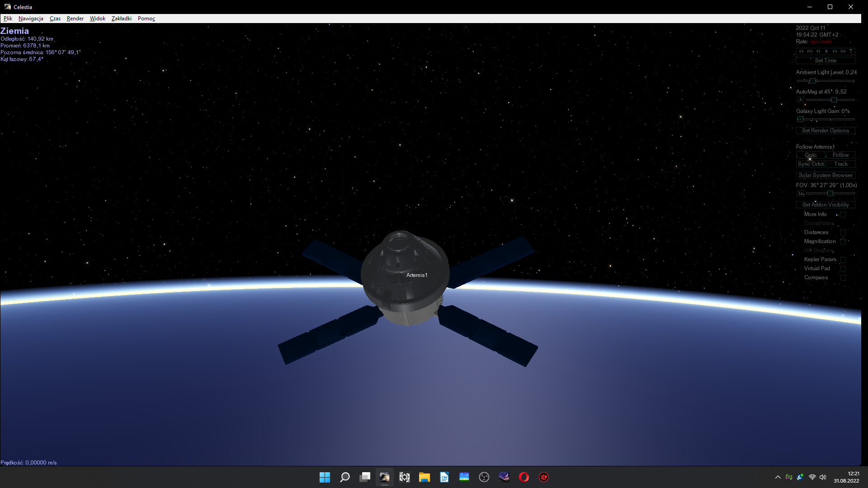Click the green tray icon

click(789, 477)
